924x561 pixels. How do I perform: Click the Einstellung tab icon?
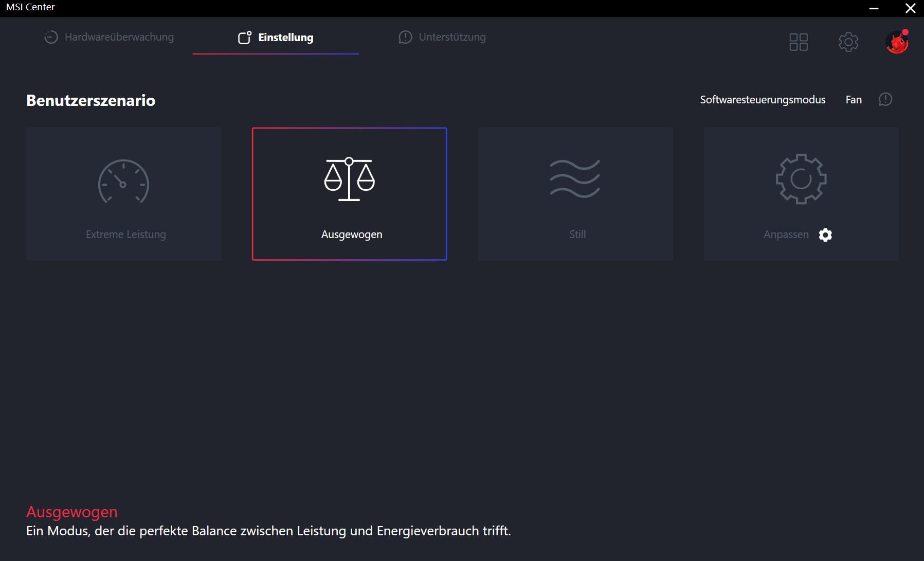tap(245, 38)
